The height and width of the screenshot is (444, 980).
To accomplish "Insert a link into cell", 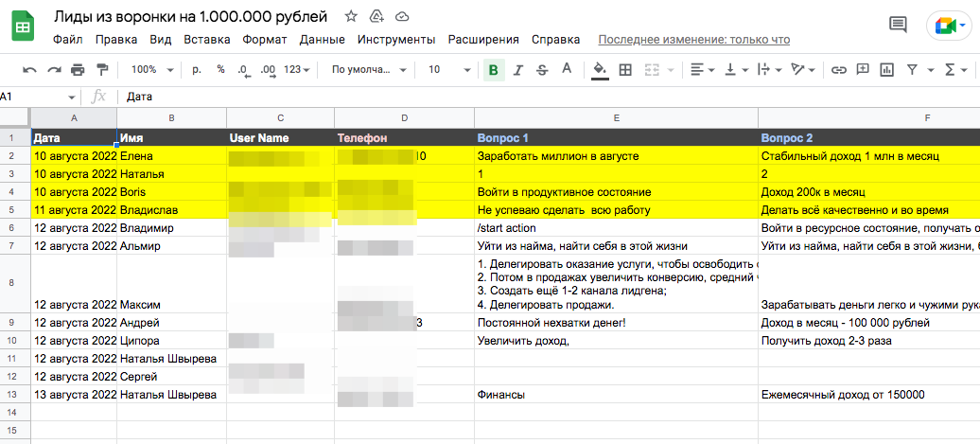I will 839,69.
